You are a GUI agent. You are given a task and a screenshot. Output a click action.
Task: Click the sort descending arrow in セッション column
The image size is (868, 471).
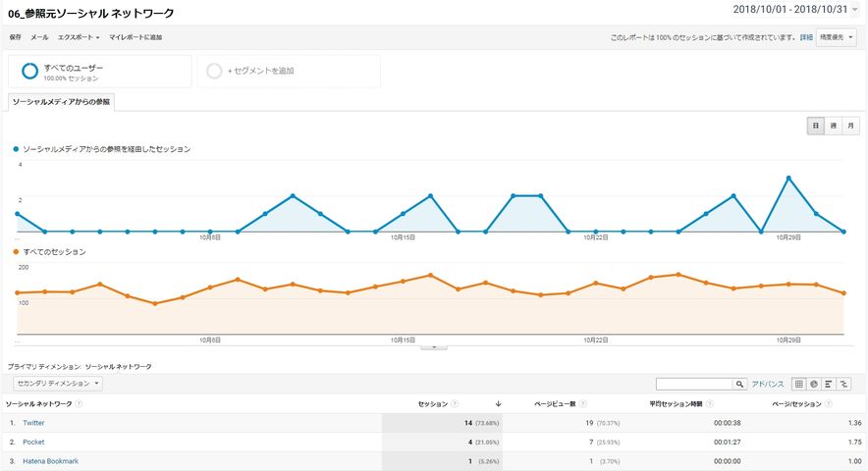(x=498, y=404)
